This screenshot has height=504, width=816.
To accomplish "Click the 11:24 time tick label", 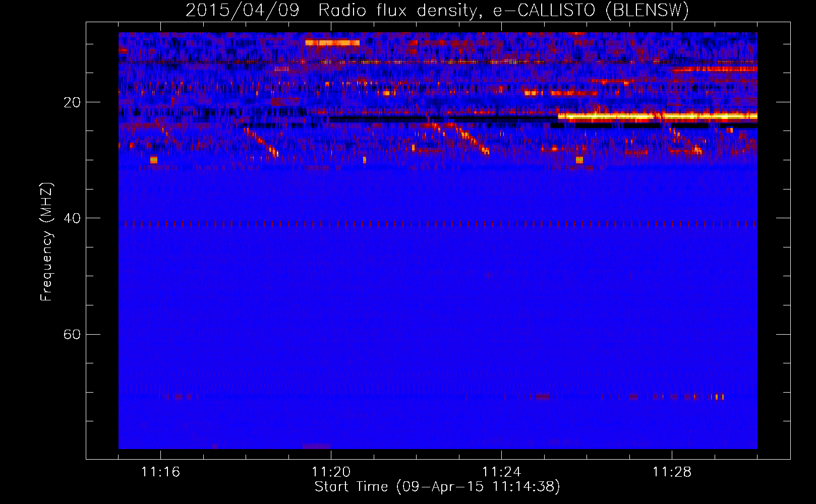I will [x=501, y=472].
